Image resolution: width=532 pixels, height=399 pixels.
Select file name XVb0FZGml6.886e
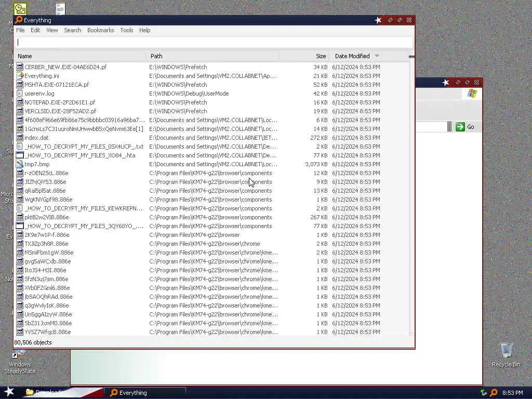[47, 288]
